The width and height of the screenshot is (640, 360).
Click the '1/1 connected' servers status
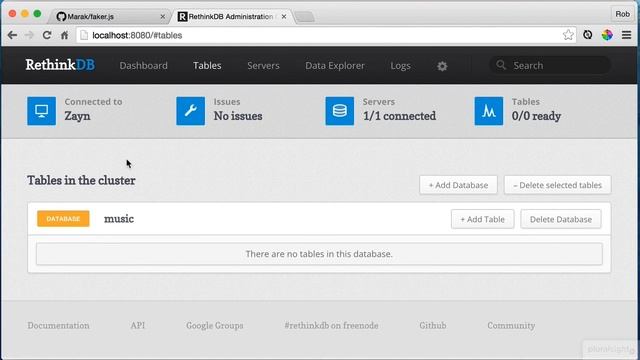400,116
